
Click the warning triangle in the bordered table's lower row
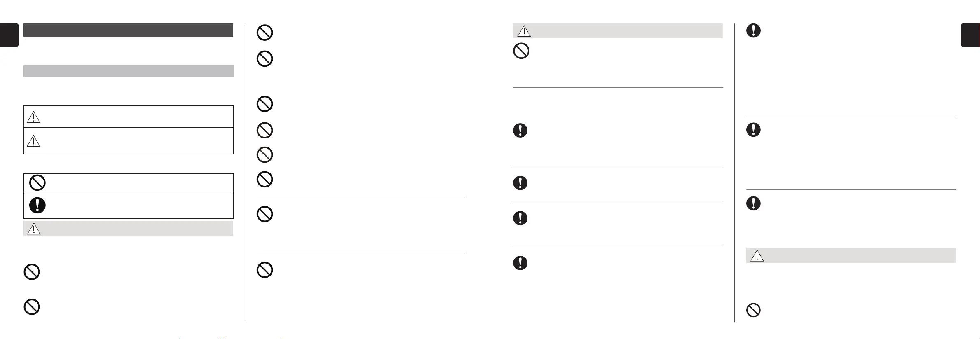tap(33, 141)
